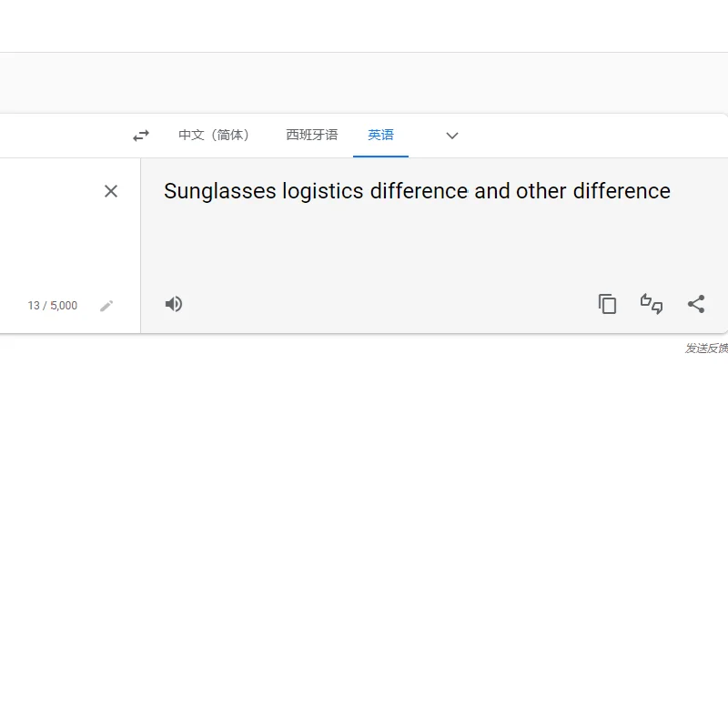Select 西班牙语 as target language
Viewport: 728px width, 728px height.
pos(312,135)
